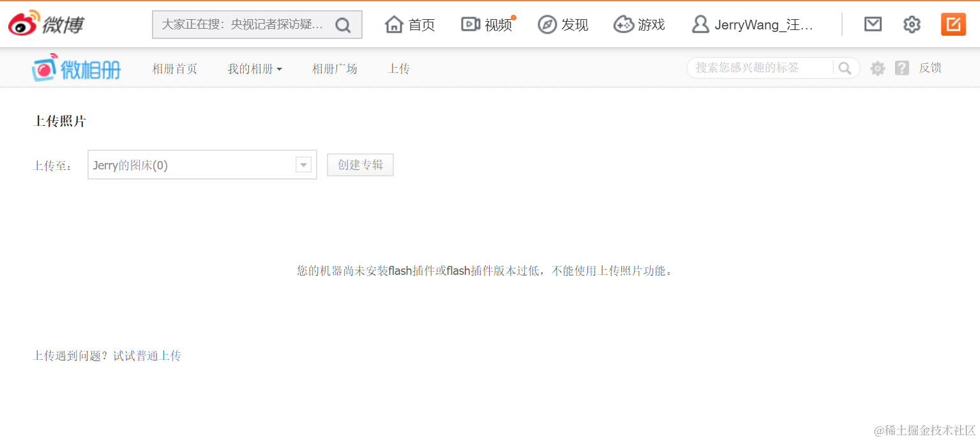
Task: Open the JerryWang_汪… profile link
Action: [x=764, y=25]
